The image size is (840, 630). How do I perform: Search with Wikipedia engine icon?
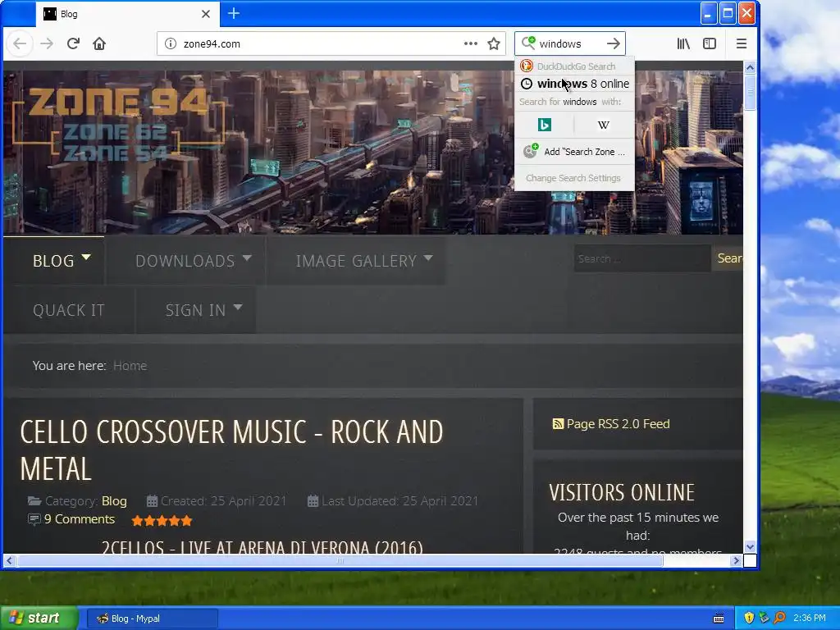604,125
